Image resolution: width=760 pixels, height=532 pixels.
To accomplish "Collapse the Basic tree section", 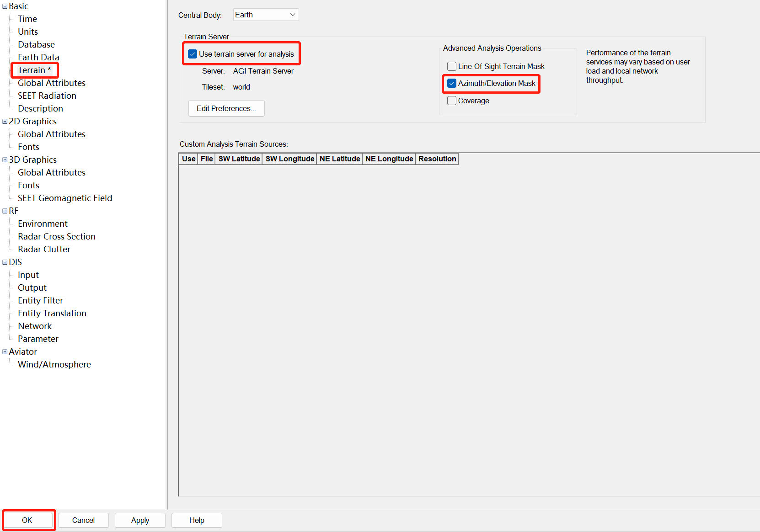I will [5, 6].
